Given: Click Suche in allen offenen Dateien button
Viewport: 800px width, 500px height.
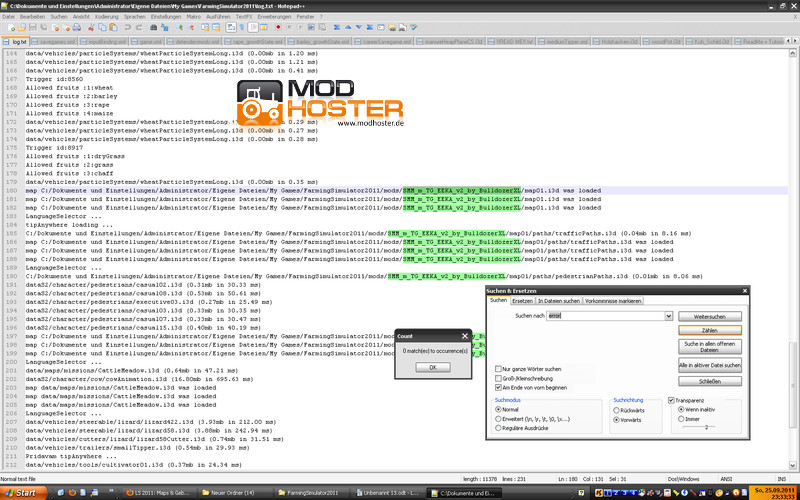Looking at the screenshot, I should (x=710, y=347).
